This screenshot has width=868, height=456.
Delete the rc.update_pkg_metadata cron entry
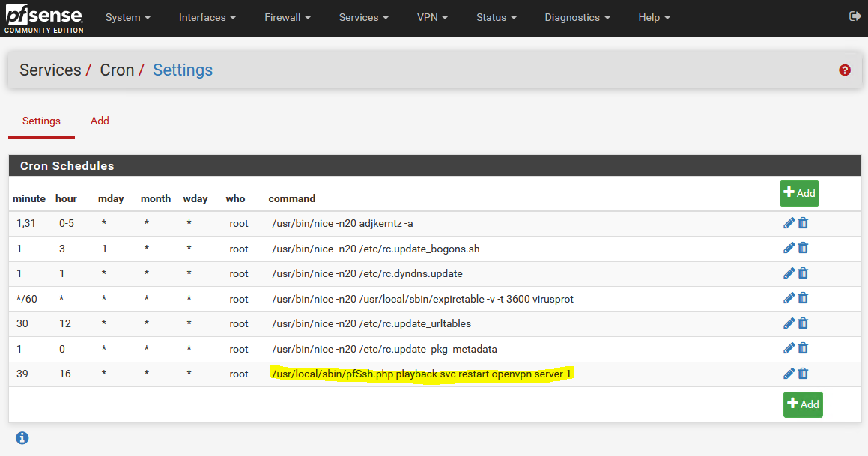(803, 348)
